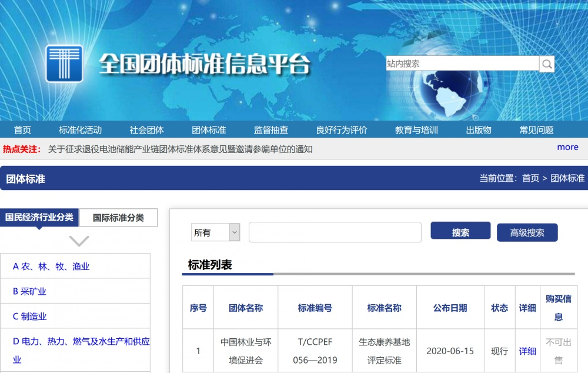Screen dimensions: 588x373
Task: Click the 生态康养基地评定标准 cell
Action: tap(385, 351)
